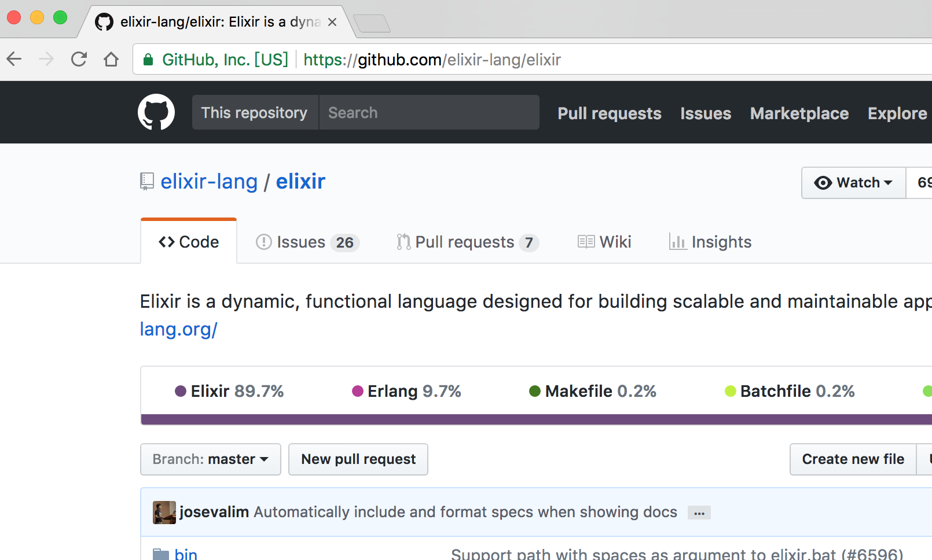932x560 pixels.
Task: Click the browser home icon
Action: coord(111,58)
